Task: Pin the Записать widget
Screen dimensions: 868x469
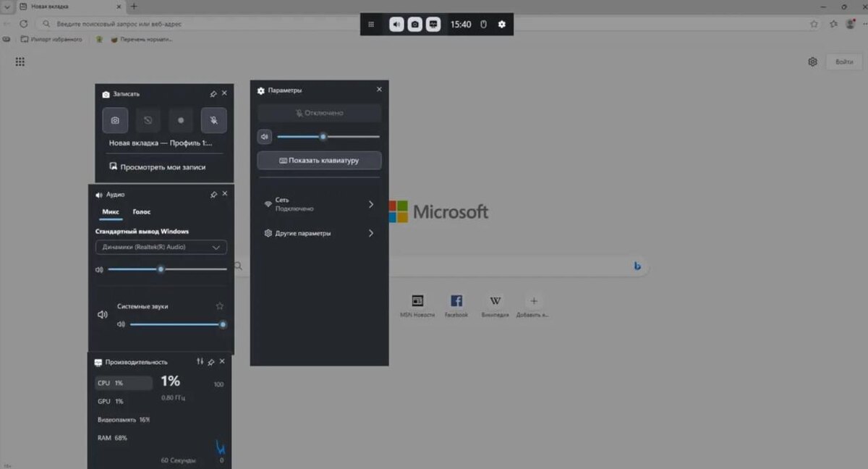Action: pos(213,94)
